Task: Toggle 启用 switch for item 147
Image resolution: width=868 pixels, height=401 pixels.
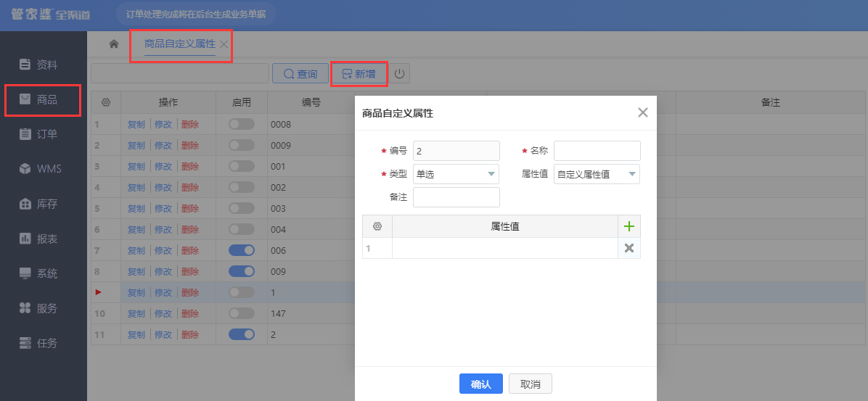Action: pos(242,313)
